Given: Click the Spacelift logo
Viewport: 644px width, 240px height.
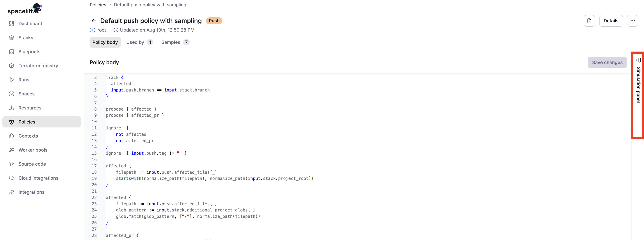Looking at the screenshot, I should [x=25, y=9].
